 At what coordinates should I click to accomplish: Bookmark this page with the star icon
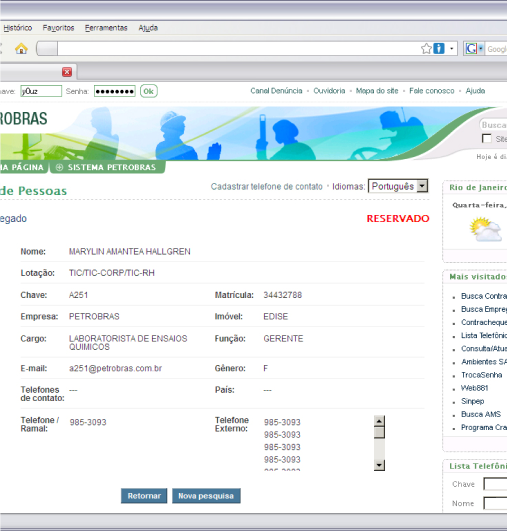pyautogui.click(x=426, y=49)
